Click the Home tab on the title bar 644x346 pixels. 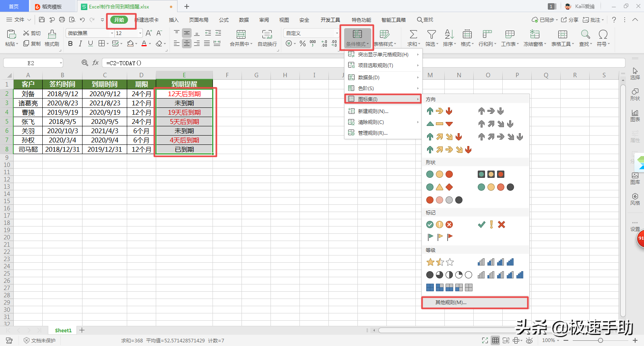tap(14, 6)
